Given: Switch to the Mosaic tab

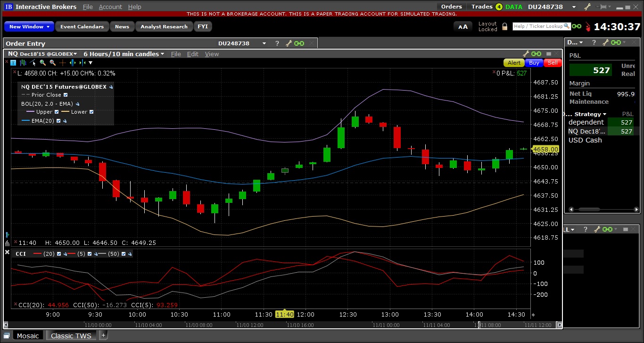Looking at the screenshot, I should [28, 335].
